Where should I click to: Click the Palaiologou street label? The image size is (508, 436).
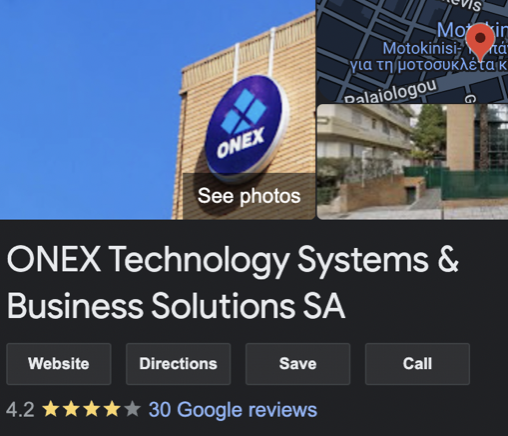tap(390, 92)
